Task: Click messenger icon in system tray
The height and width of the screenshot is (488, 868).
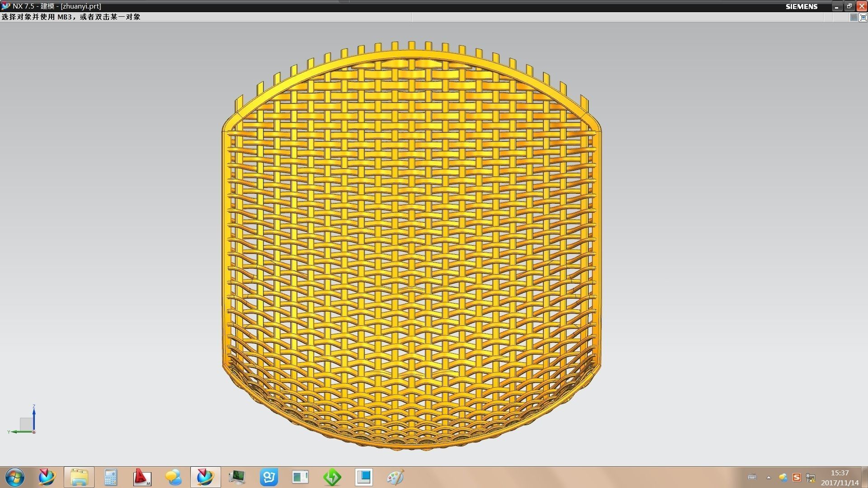Action: tap(783, 477)
